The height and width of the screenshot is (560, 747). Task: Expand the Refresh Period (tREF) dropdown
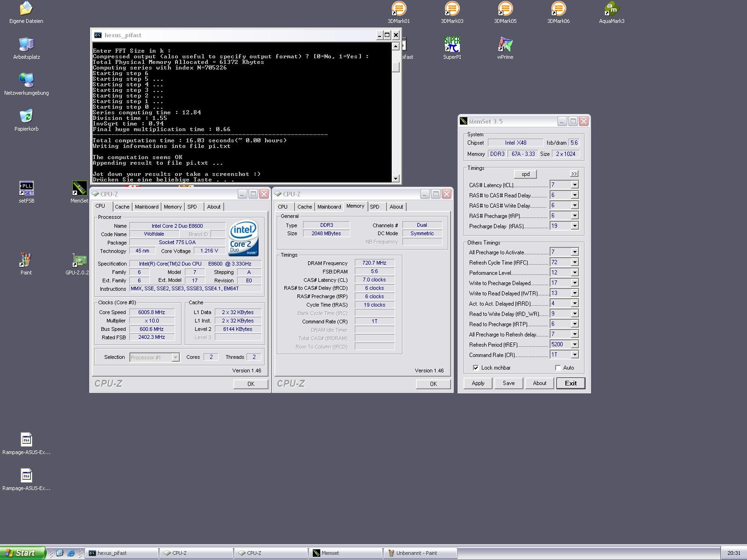[x=575, y=344]
